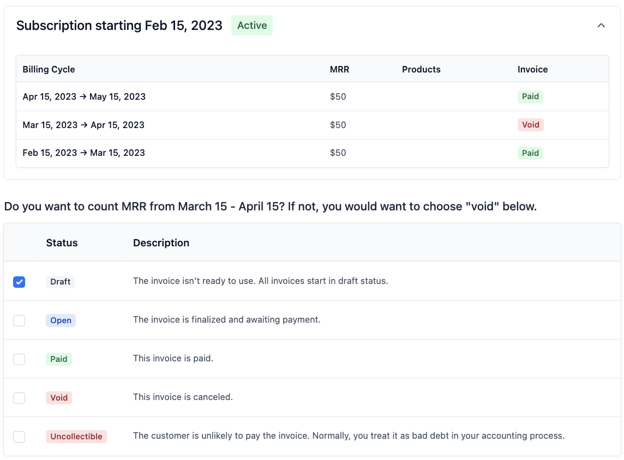The height and width of the screenshot is (460, 624).
Task: Click the $50 MRR for Apr 15 cycle
Action: tap(338, 97)
